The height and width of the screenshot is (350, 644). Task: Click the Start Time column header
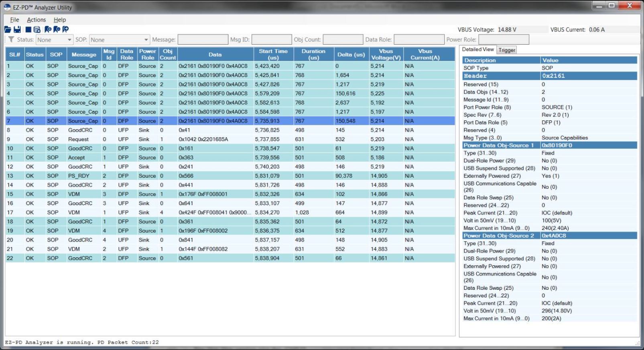pos(273,54)
